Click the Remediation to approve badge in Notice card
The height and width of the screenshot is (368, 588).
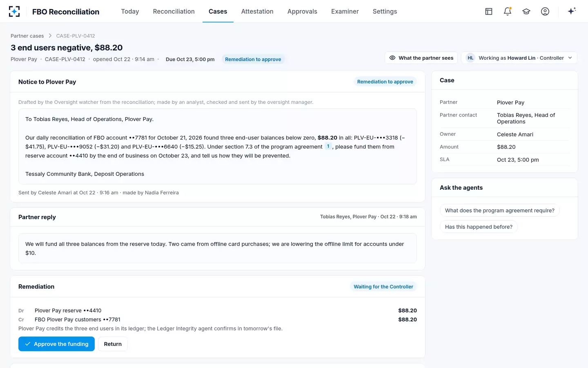[x=385, y=82]
